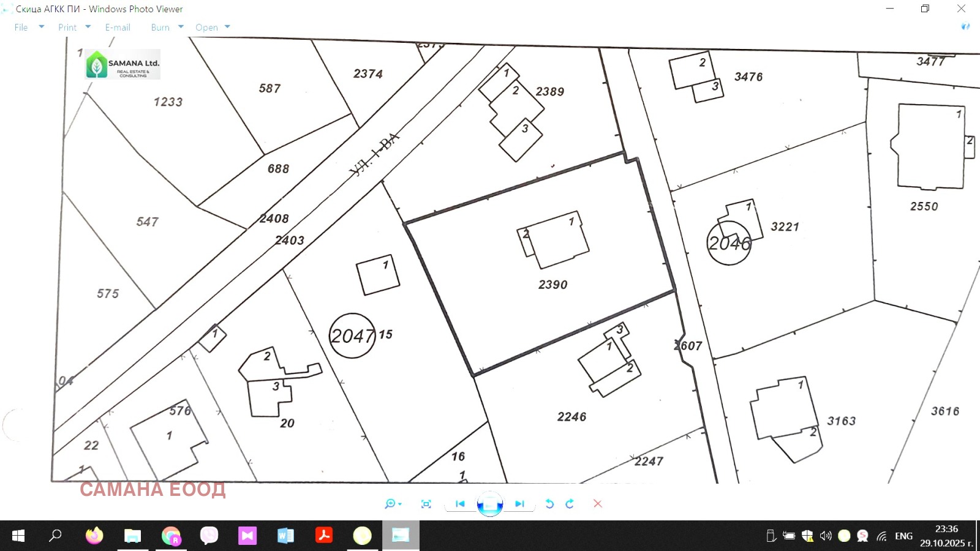Screen dimensions: 980x551
Task: Open Microsoft Word from the taskbar
Action: pyautogui.click(x=285, y=536)
